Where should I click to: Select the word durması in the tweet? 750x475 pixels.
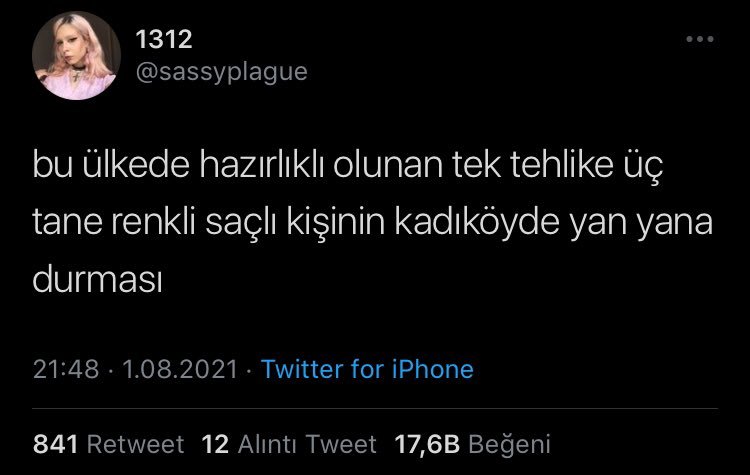[x=98, y=279]
